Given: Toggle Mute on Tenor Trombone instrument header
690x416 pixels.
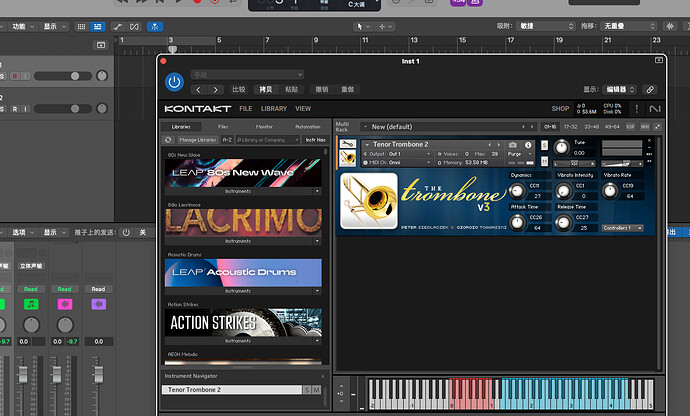Looking at the screenshot, I should (x=543, y=160).
